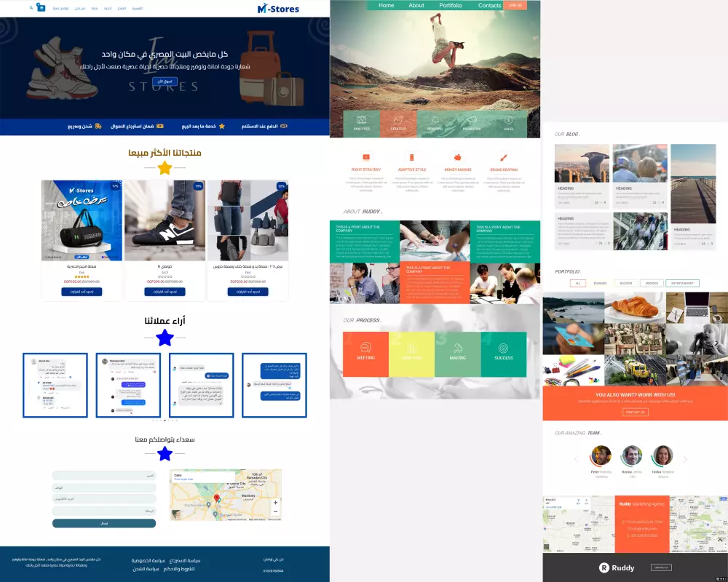
Task: Click the Success target process tile
Action: [x=504, y=354]
